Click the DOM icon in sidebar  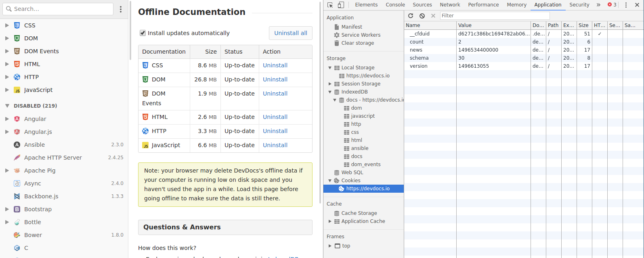tap(17, 38)
